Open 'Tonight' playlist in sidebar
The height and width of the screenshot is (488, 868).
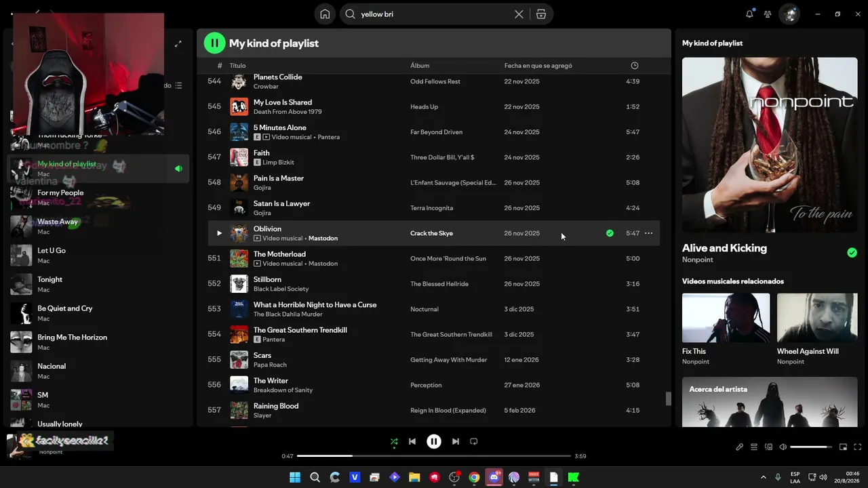click(98, 284)
